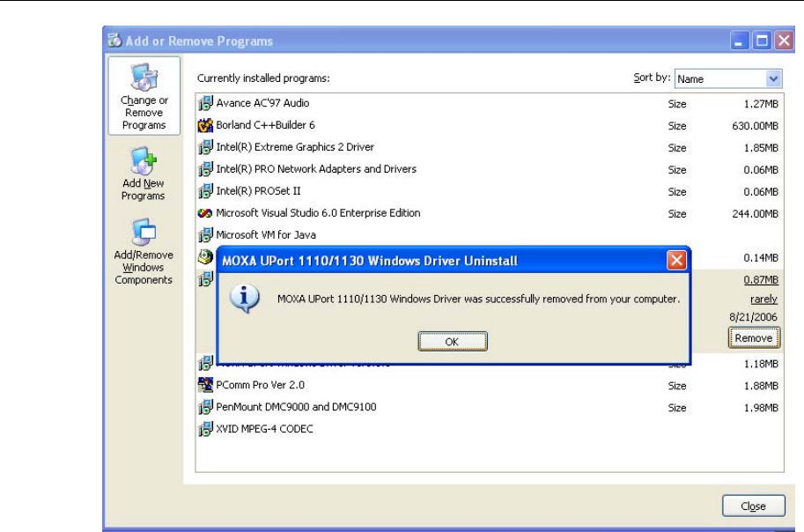This screenshot has height=532, width=804.
Task: Click the XVID MPEG-4 CODEC icon
Action: 205,429
